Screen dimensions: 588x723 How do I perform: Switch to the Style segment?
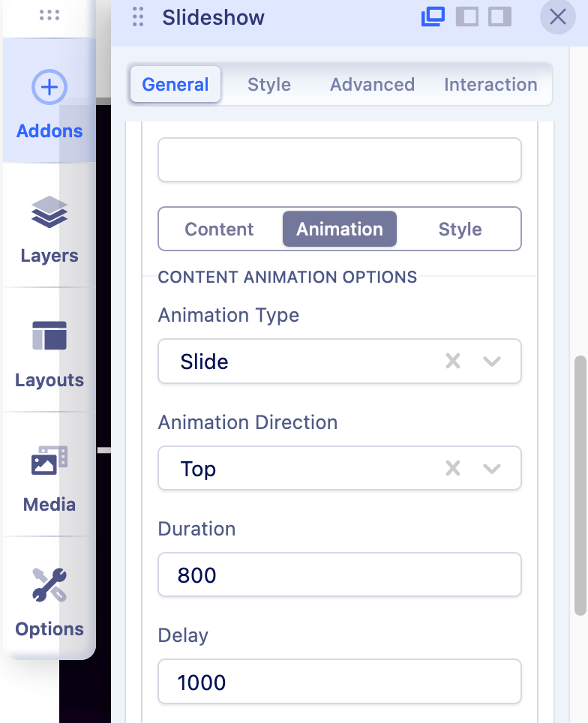click(460, 229)
